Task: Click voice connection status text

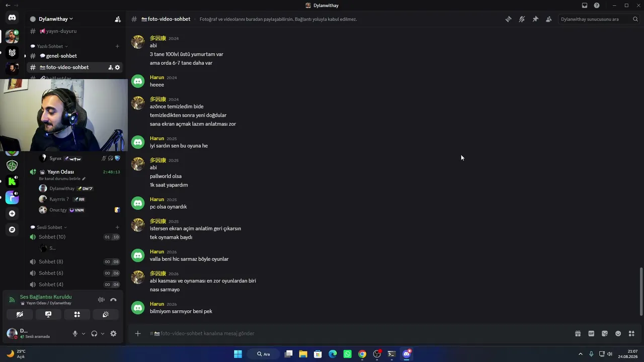Action: pos(46,297)
